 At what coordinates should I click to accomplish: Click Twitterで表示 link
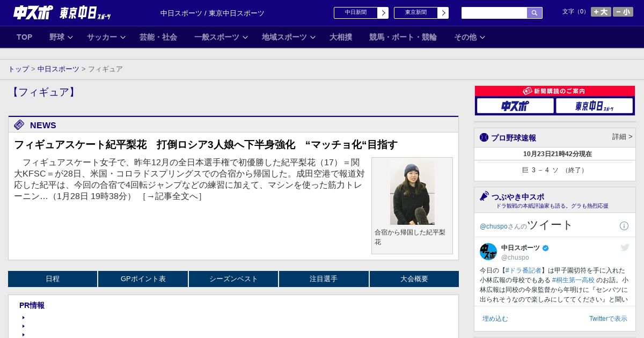click(608, 319)
